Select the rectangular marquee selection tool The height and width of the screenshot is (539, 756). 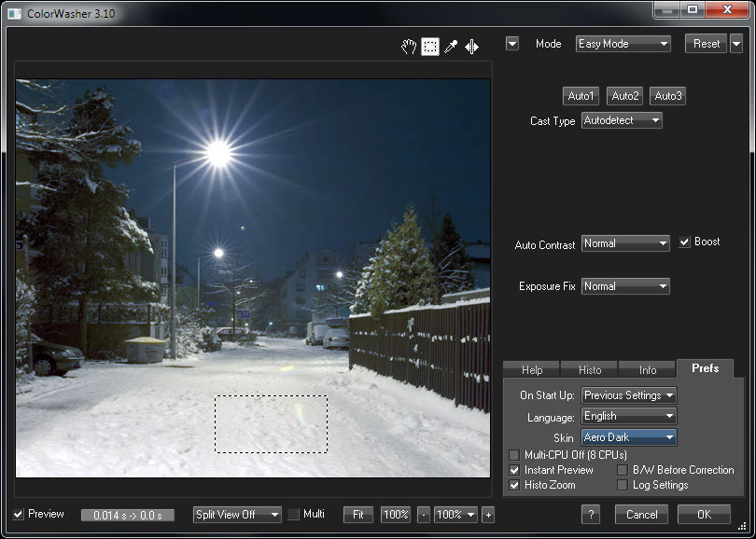click(x=429, y=47)
